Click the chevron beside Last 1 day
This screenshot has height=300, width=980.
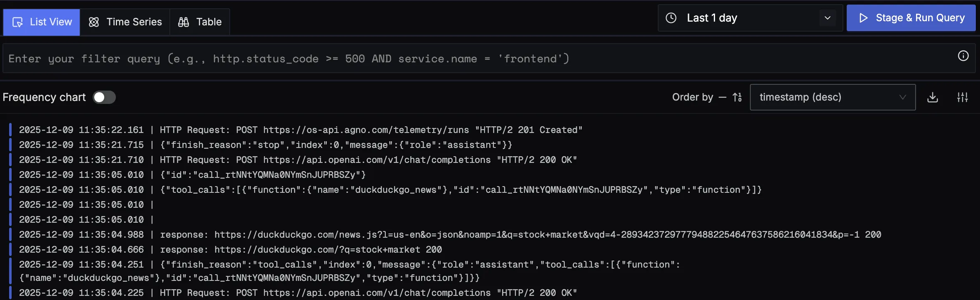tap(828, 18)
